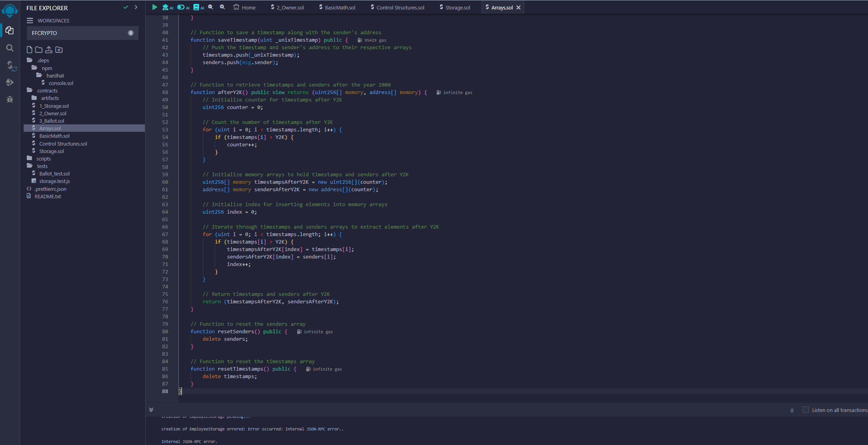The height and width of the screenshot is (445, 868).
Task: Click the upload folder icon
Action: [x=59, y=50]
